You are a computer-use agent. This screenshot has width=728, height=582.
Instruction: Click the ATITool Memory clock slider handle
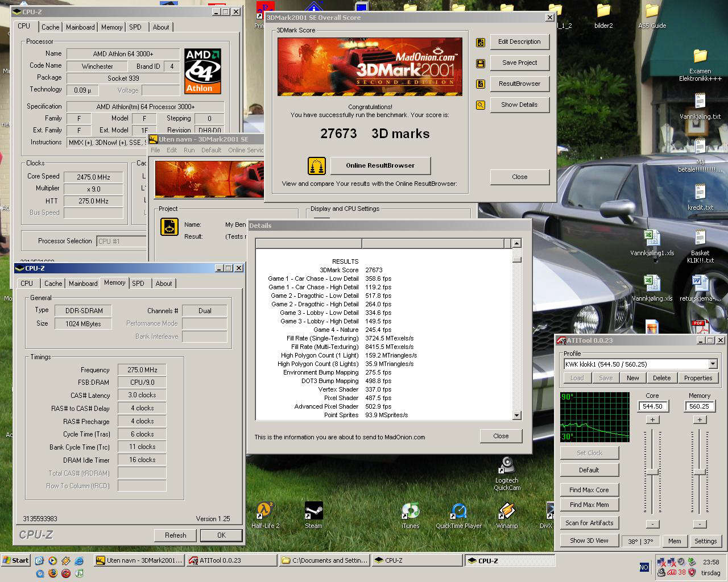click(700, 472)
